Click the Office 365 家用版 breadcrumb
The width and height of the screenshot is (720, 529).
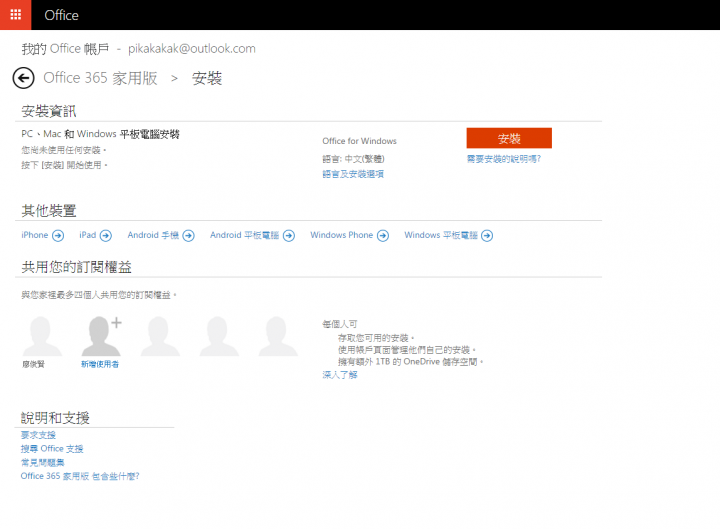pos(101,78)
